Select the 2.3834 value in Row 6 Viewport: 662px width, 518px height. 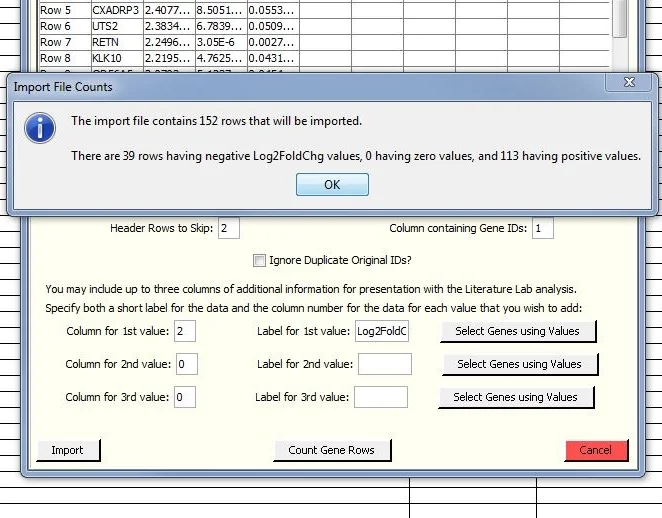point(169,26)
